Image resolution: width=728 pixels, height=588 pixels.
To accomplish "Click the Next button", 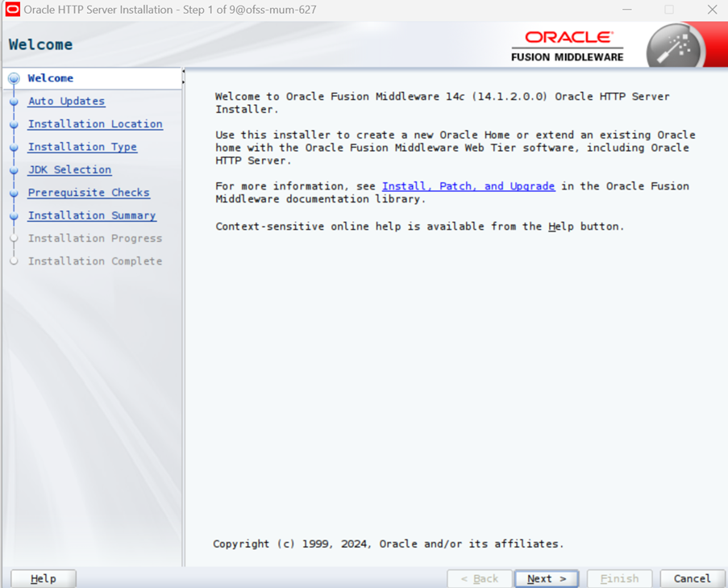I will point(547,578).
